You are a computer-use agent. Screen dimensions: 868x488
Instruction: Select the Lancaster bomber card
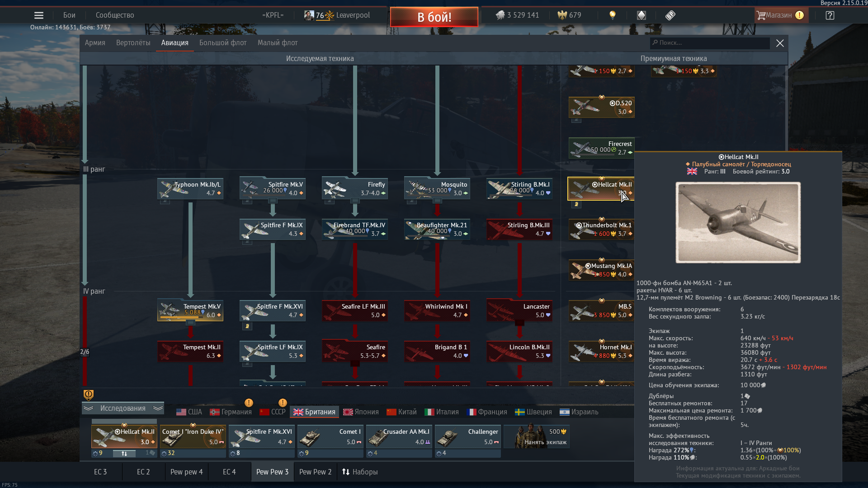[519, 311]
